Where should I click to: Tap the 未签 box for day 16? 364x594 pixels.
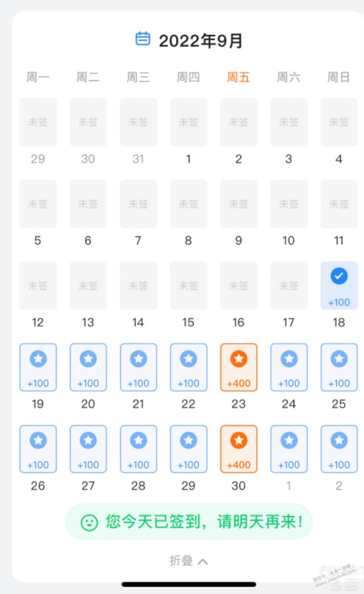(x=238, y=285)
